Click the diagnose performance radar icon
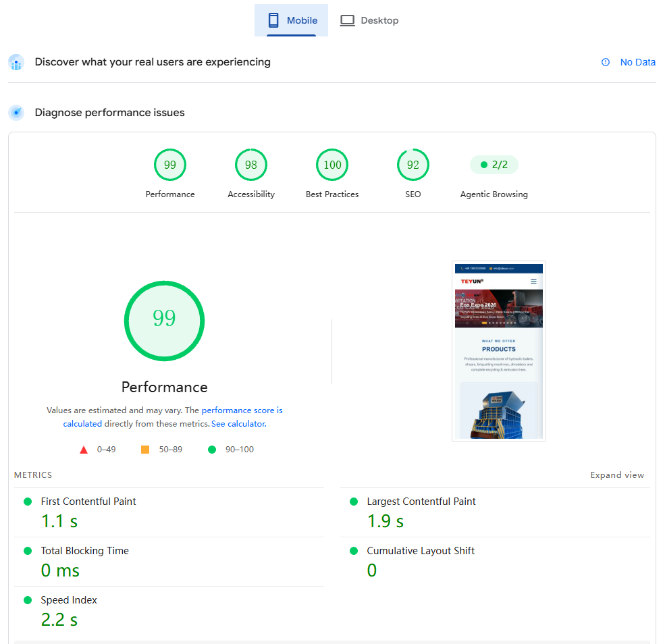Viewport: 663px width, 644px height. [x=16, y=113]
